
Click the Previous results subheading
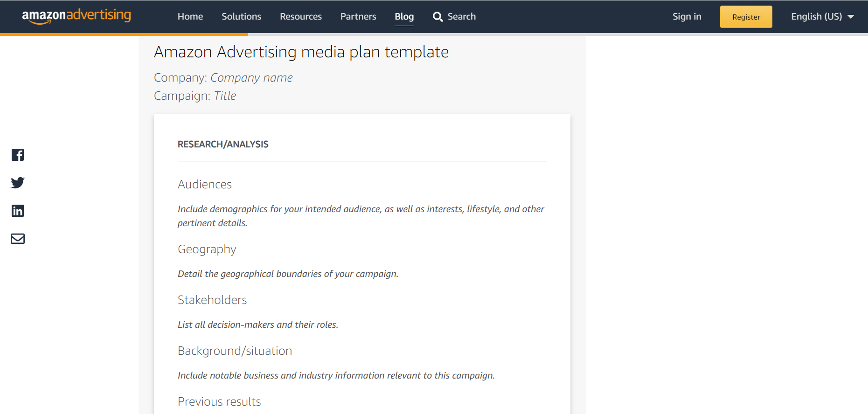[x=219, y=401]
